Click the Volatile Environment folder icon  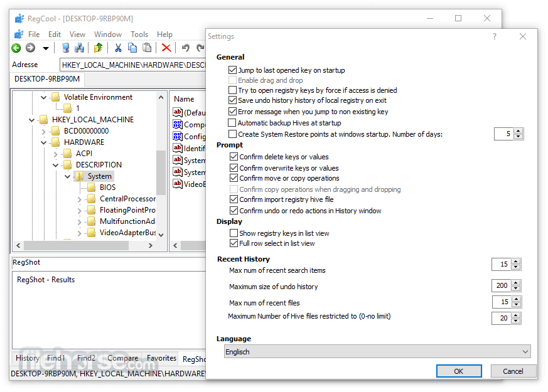click(x=56, y=97)
